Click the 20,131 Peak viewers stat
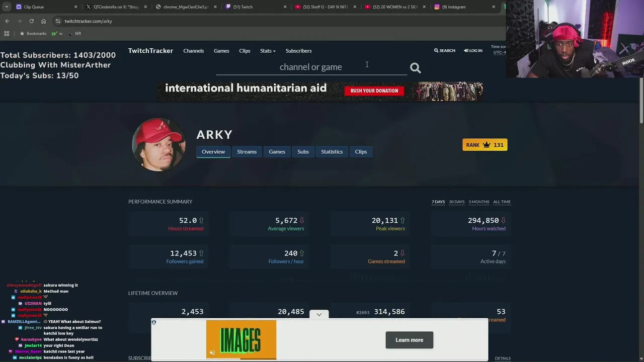Screen dimensions: 644x362 coord(370,224)
